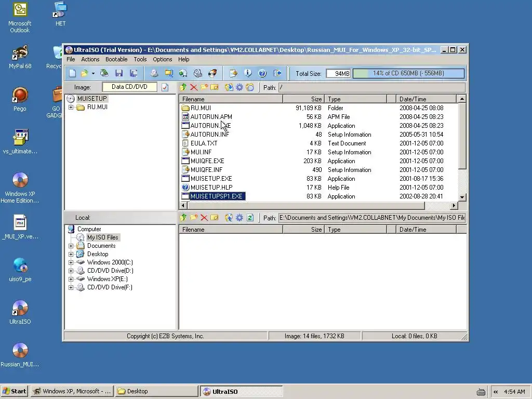Click the Start button on taskbar
This screenshot has width=532, height=399.
point(15,391)
